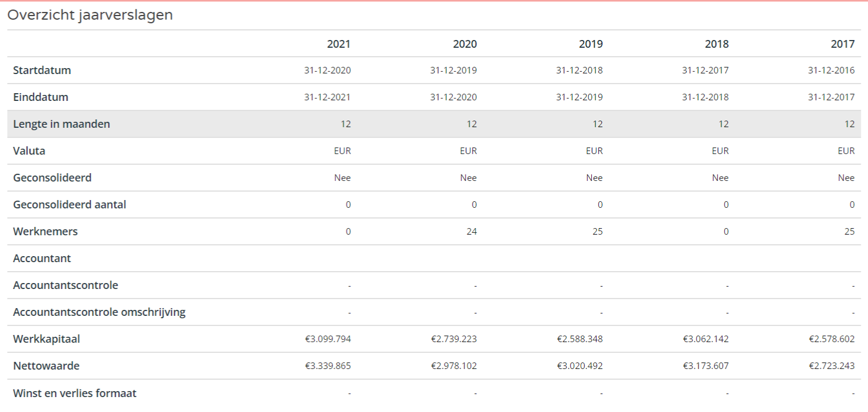
Task: Click the 2017 column header
Action: point(842,44)
